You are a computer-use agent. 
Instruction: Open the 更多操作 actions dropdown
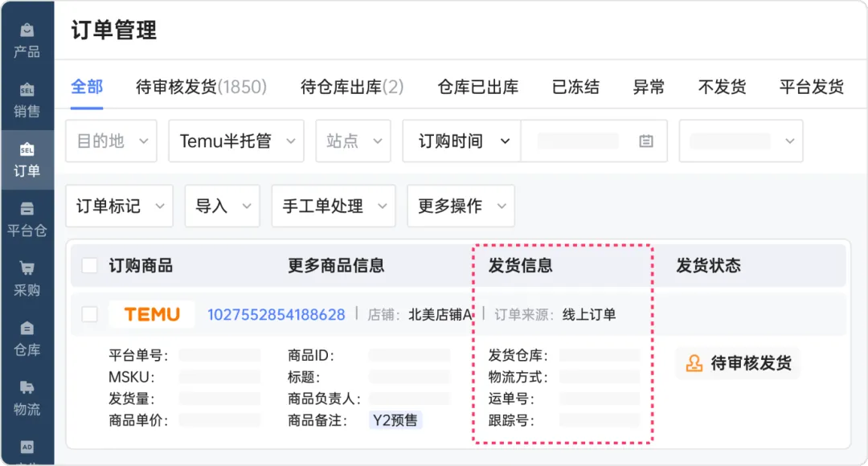point(461,206)
